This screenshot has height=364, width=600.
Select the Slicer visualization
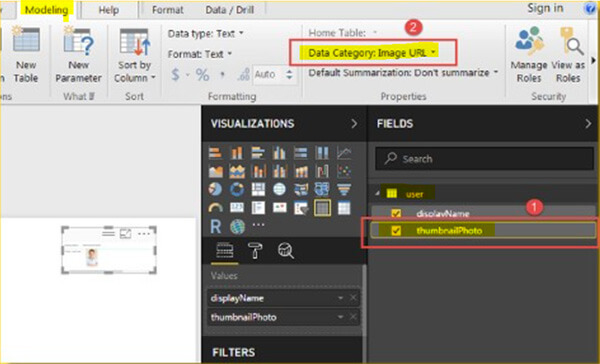(301, 208)
